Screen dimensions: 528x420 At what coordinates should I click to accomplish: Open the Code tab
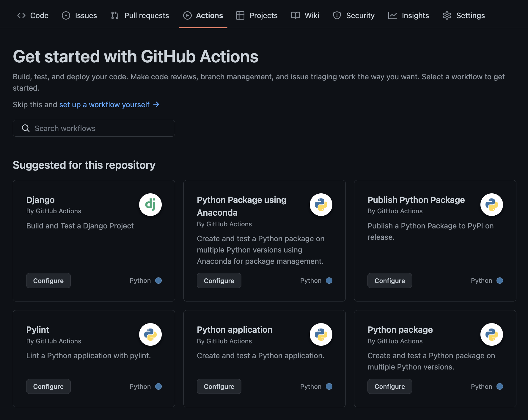click(x=33, y=15)
